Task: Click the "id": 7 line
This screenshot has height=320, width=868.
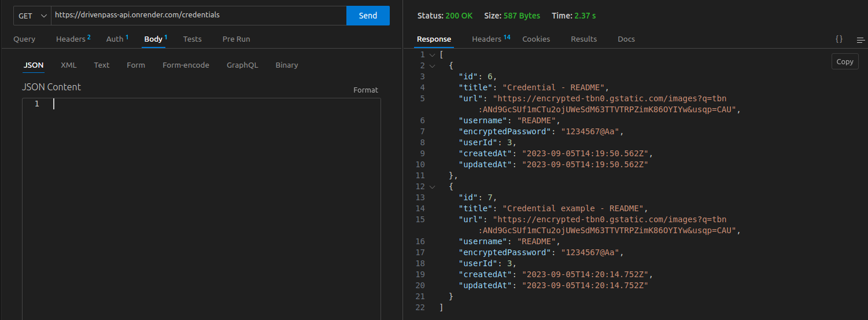Action: [x=478, y=197]
